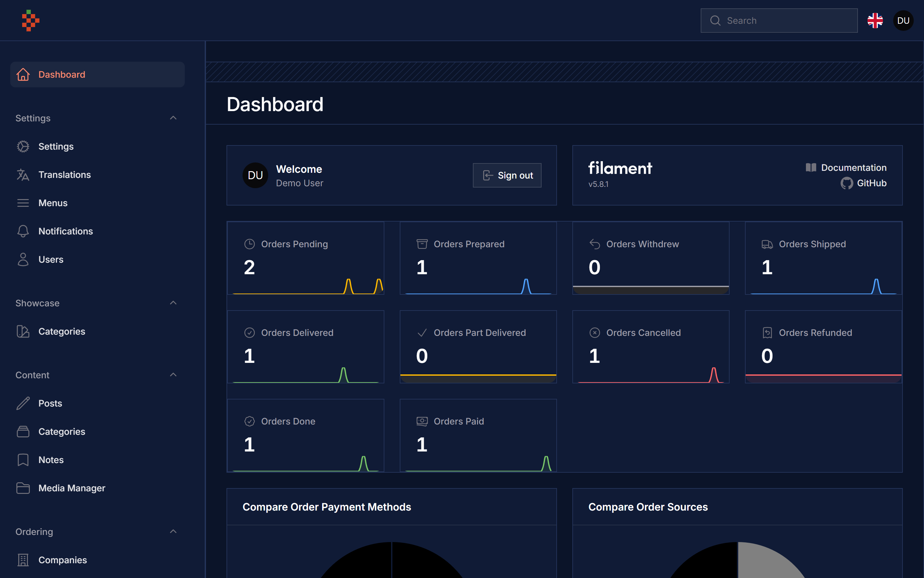Click the Media Manager folder icon
Viewport: 924px width, 578px height.
point(23,488)
